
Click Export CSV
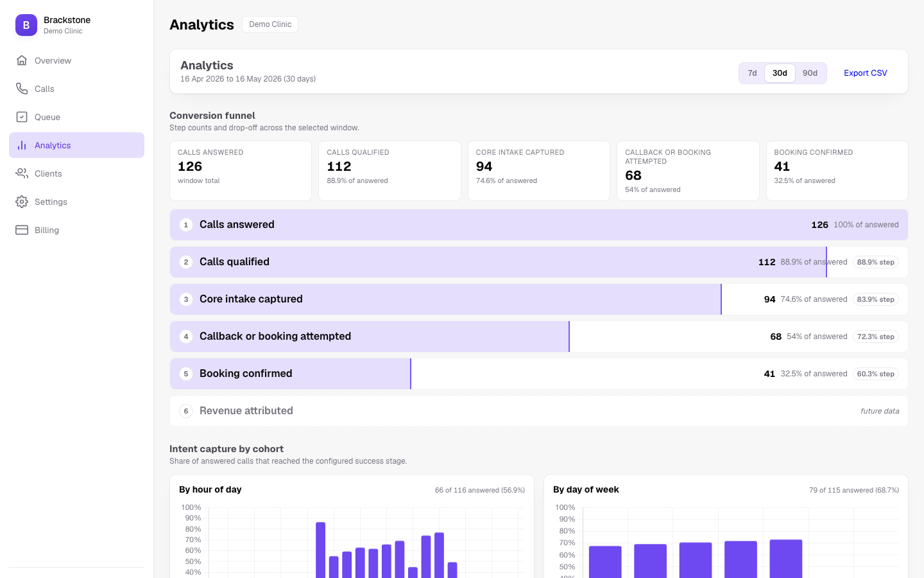tap(866, 73)
